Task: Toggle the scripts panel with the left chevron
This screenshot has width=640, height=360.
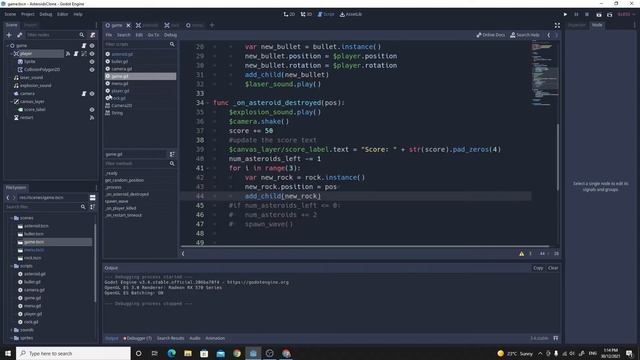Action: pos(183,253)
